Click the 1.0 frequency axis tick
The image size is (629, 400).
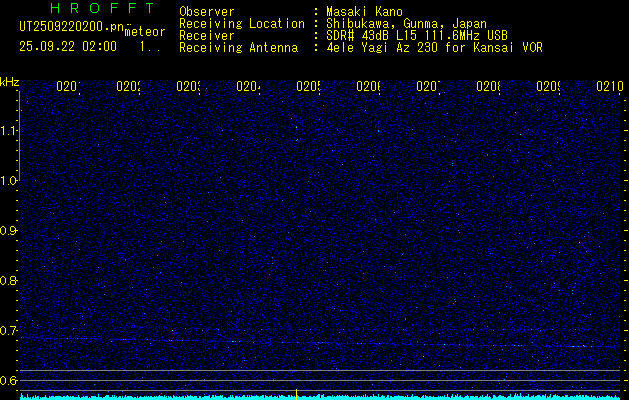(x=9, y=181)
